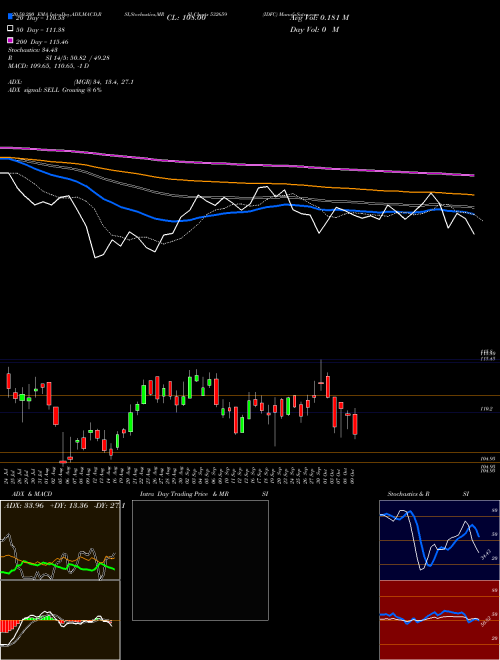Click the 'Avg Vol: 0.181 M' label
500x660 pixels.
click(319, 18)
